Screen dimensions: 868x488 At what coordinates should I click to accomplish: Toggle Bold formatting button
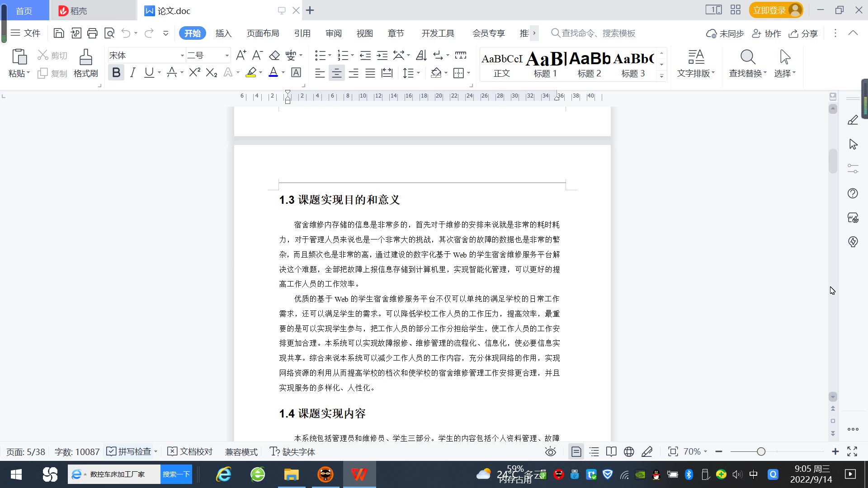point(116,73)
